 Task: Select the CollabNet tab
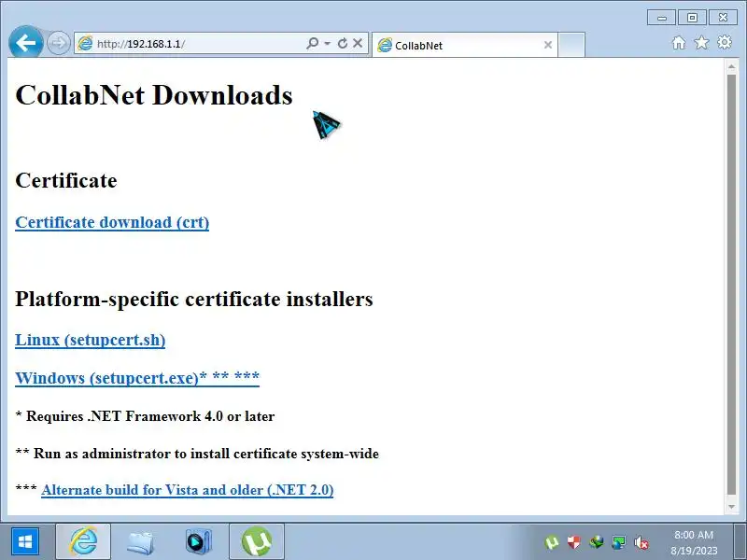(464, 45)
